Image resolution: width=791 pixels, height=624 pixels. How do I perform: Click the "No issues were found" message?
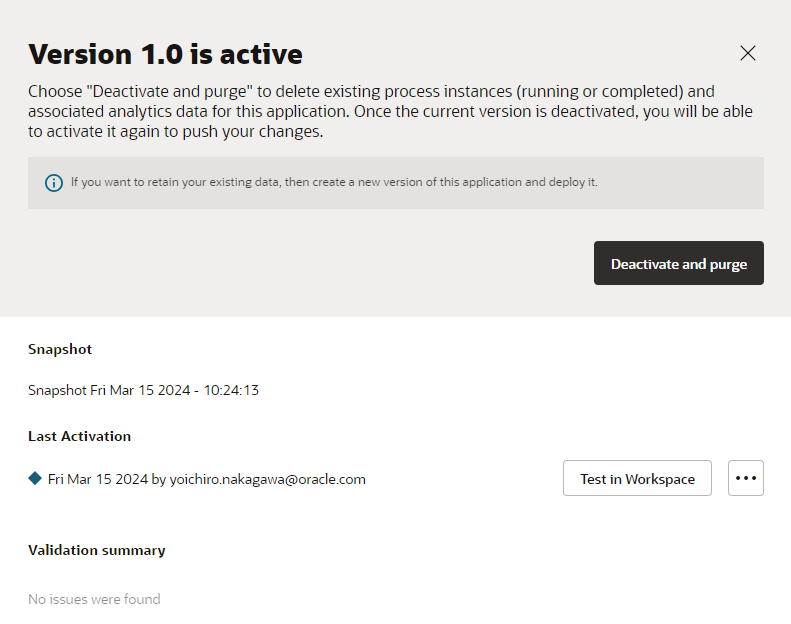94,599
